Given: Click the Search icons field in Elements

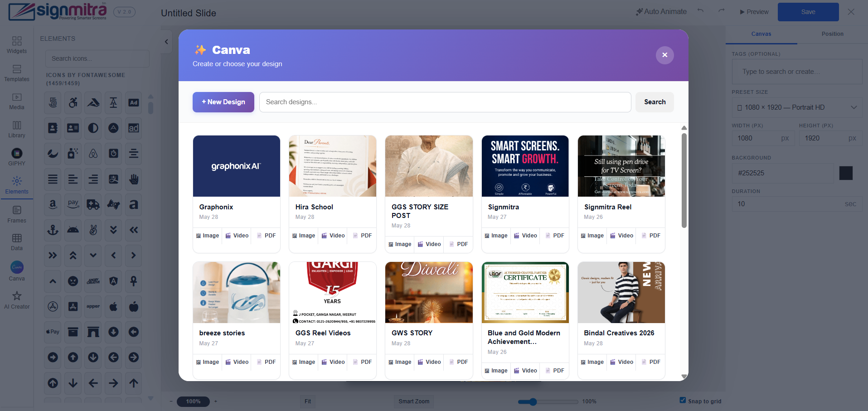Looking at the screenshot, I should click(x=97, y=58).
